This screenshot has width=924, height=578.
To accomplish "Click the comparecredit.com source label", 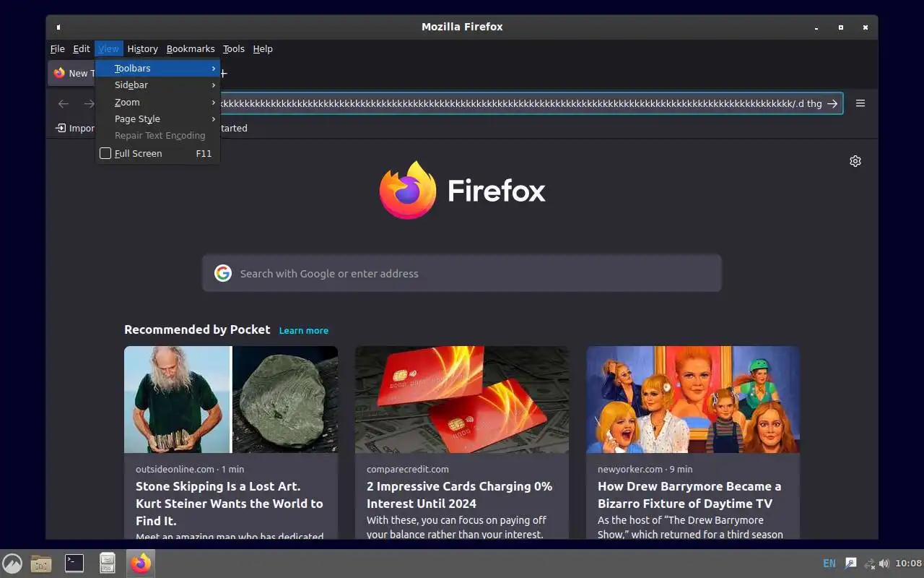I will [x=408, y=469].
